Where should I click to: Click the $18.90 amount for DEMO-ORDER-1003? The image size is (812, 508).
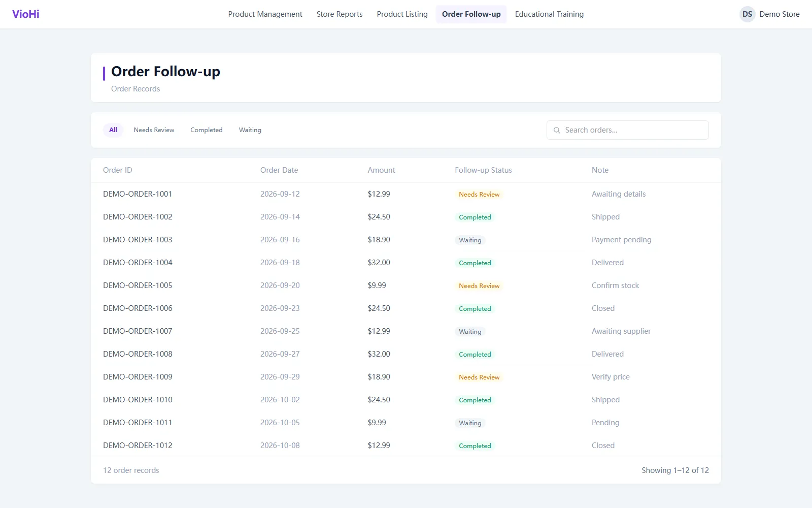[379, 240]
